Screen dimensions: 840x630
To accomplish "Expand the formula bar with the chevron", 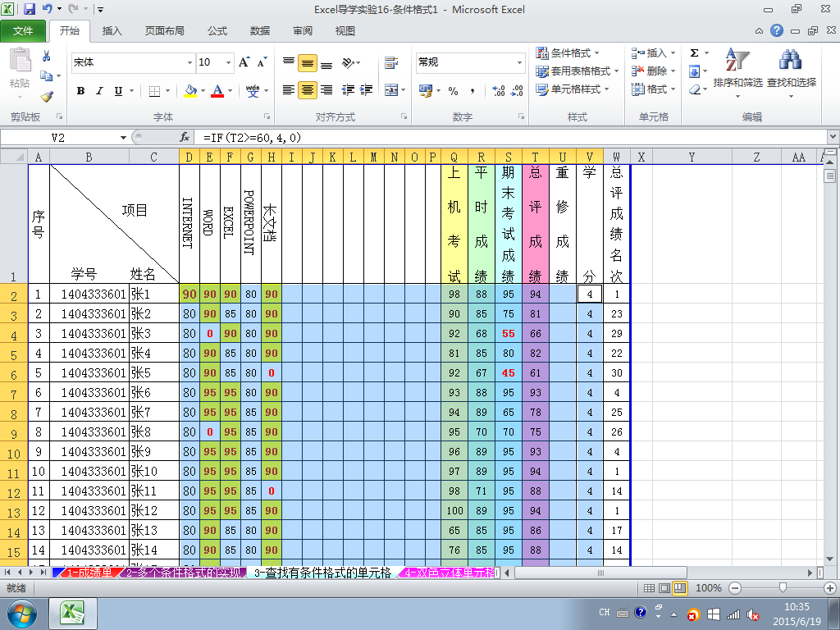I will (x=833, y=137).
